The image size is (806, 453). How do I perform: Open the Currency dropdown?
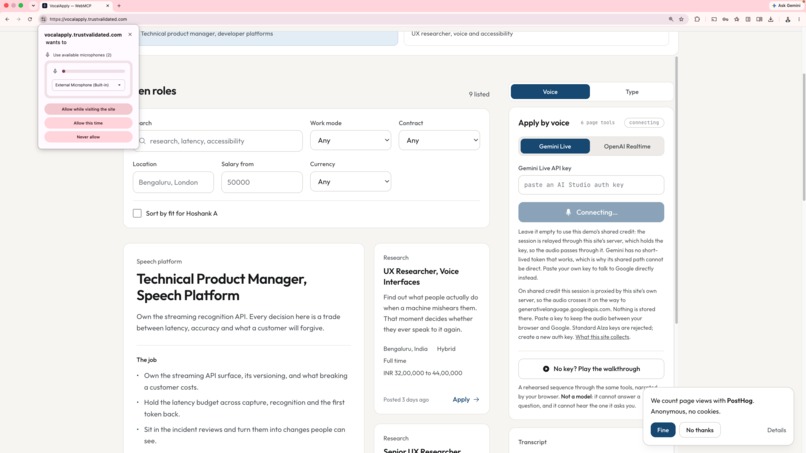tap(351, 182)
